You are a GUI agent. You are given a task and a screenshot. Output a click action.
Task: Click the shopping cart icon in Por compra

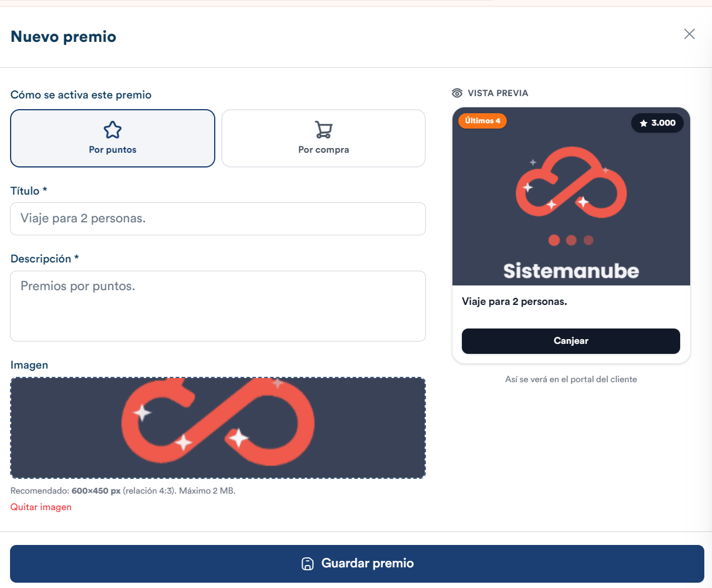click(x=323, y=130)
